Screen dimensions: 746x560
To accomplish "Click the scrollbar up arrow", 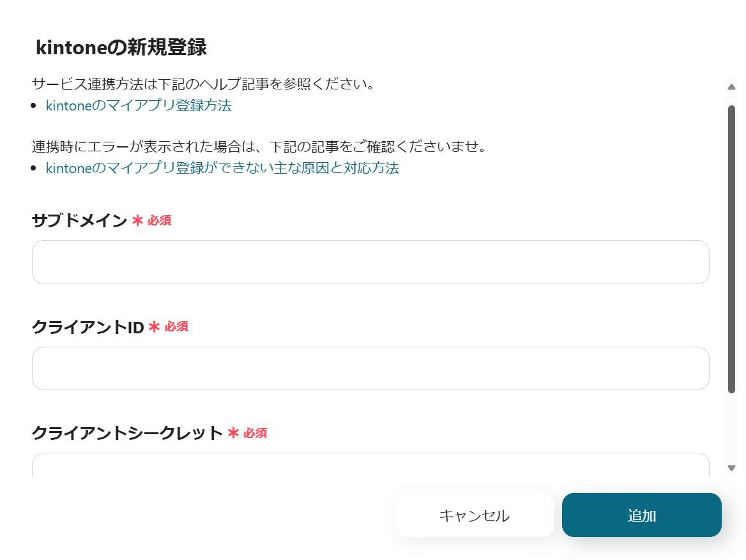I will (732, 87).
